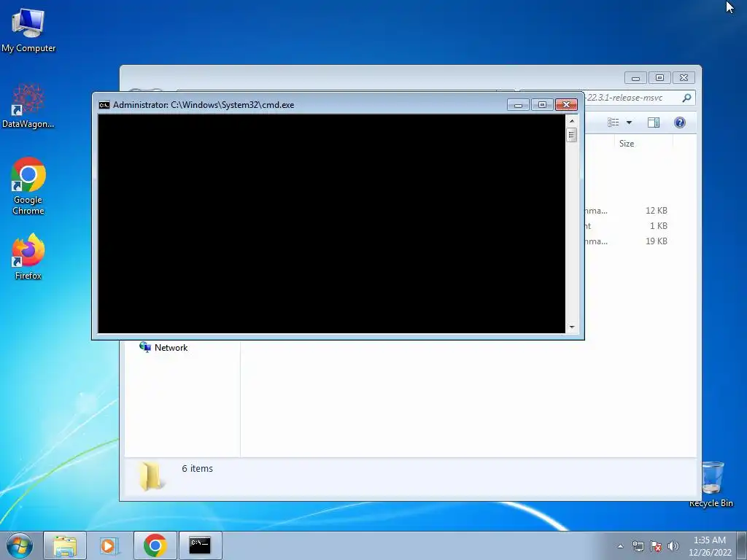Screen dimensions: 747x560
Task: Close the cmd.exe window
Action: (x=566, y=105)
